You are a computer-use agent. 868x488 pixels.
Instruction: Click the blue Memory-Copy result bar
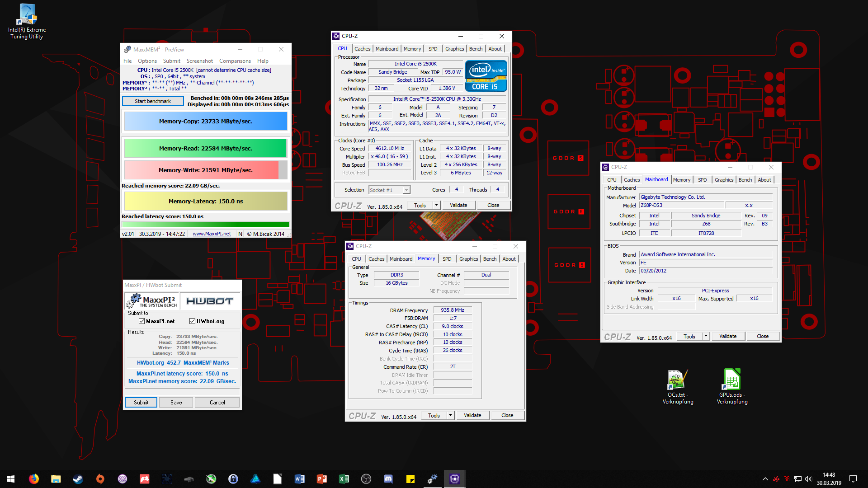(206, 122)
